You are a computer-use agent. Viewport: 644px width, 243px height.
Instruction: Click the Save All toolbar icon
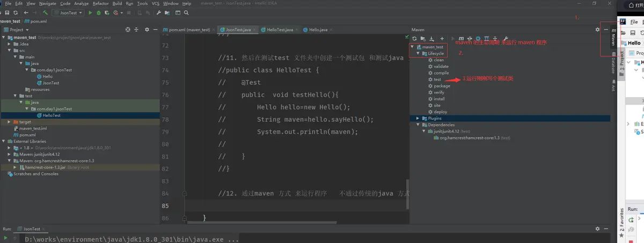tap(6, 12)
